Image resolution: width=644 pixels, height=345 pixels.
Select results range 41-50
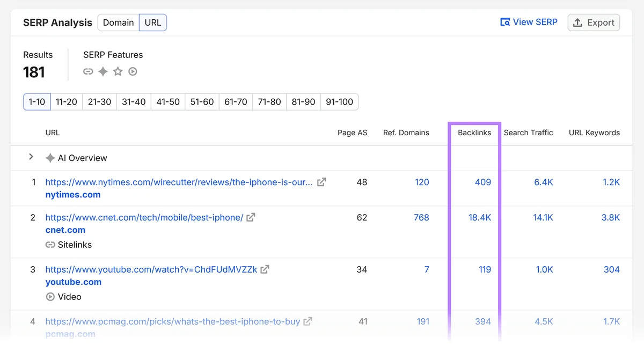[x=168, y=101]
